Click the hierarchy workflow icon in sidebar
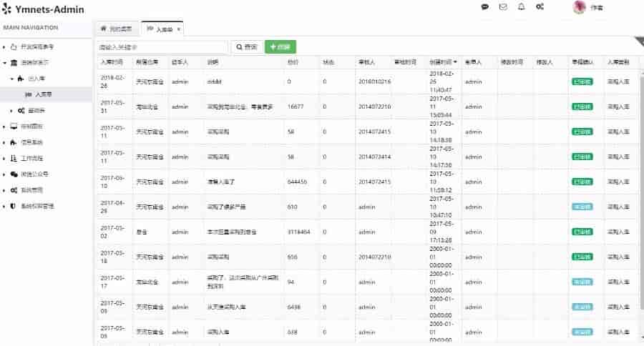The width and height of the screenshot is (644, 346). coord(14,158)
